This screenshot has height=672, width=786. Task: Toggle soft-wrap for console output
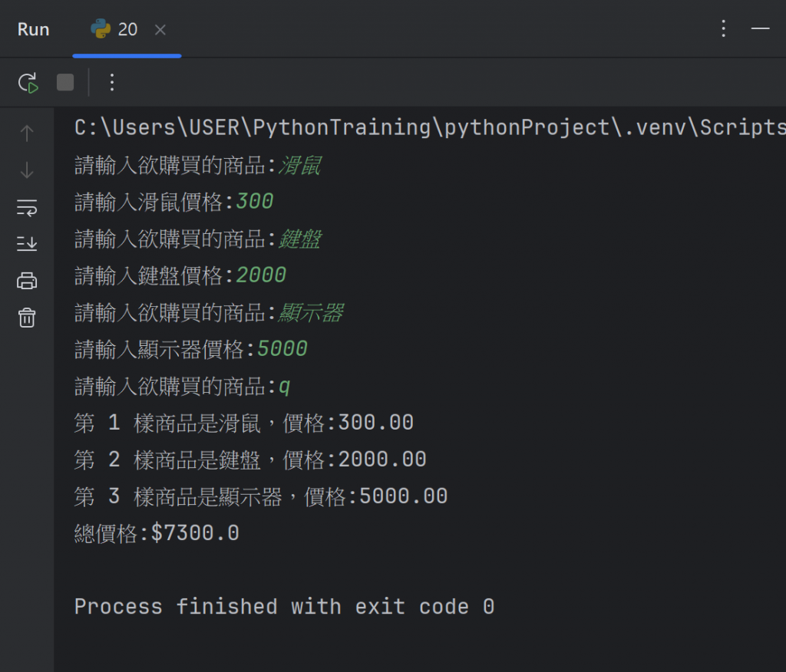27,207
